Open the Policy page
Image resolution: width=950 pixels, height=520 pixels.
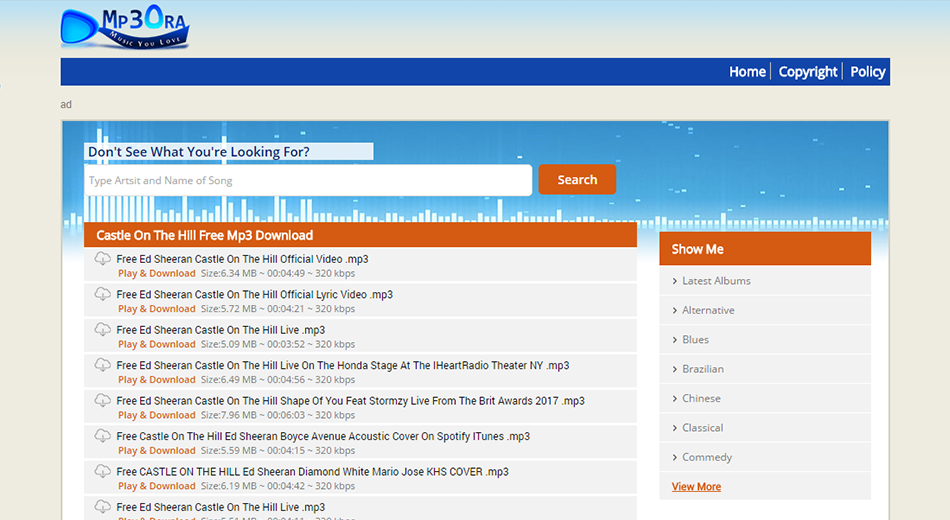868,72
